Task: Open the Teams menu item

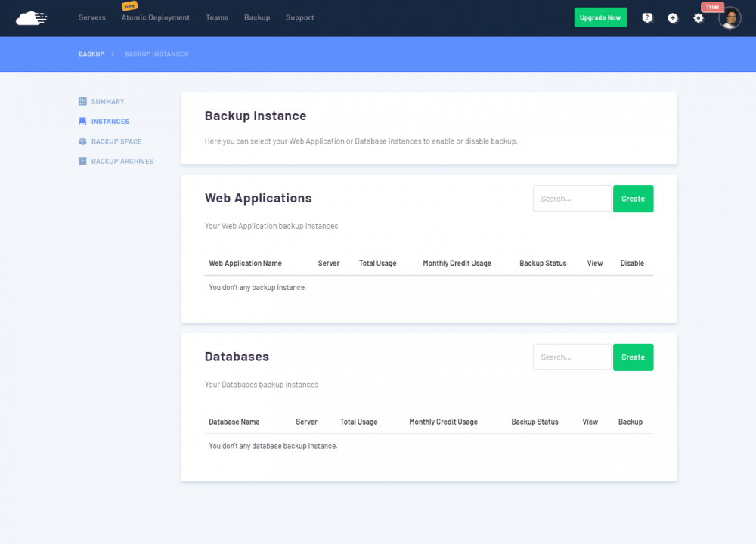Action: pos(217,17)
